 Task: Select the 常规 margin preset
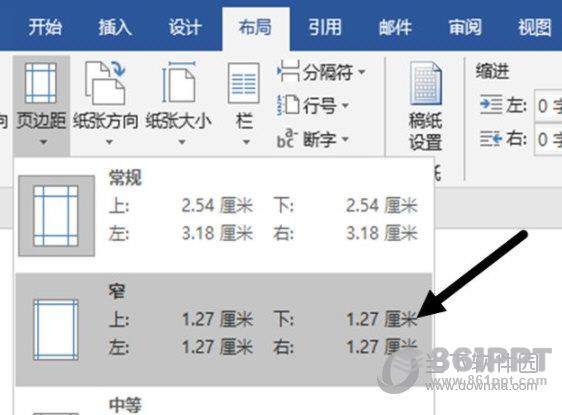click(x=224, y=215)
